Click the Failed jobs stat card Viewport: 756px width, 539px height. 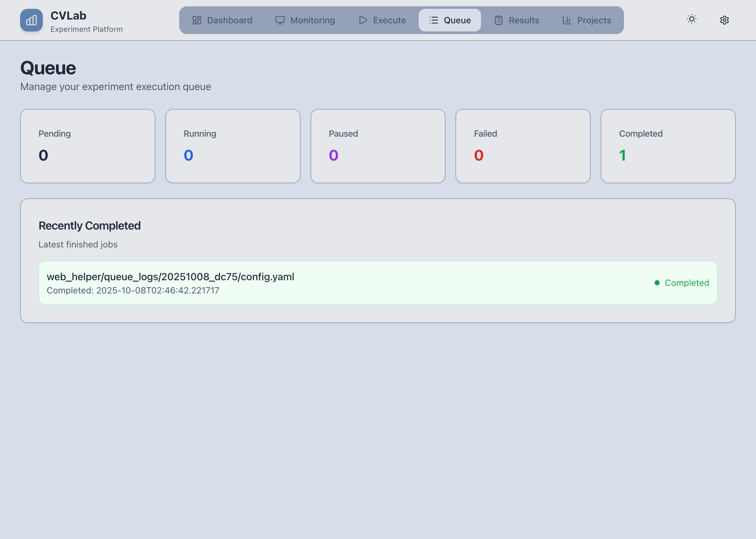click(x=523, y=146)
